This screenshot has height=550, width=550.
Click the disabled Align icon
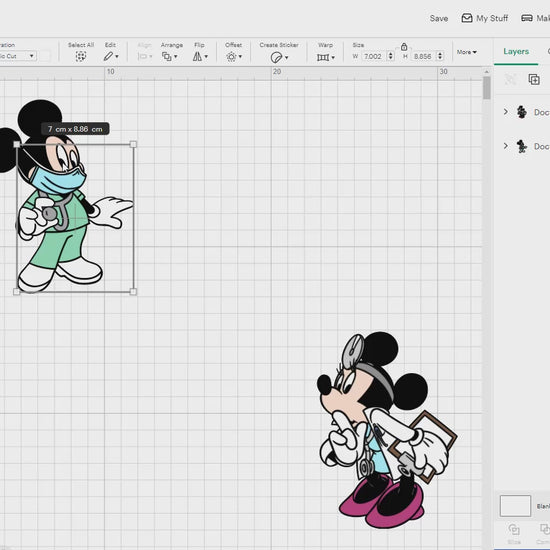coord(142,56)
